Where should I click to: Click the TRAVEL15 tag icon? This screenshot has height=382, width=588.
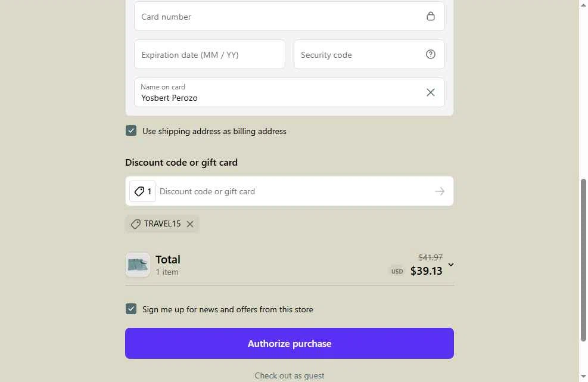coord(136,224)
